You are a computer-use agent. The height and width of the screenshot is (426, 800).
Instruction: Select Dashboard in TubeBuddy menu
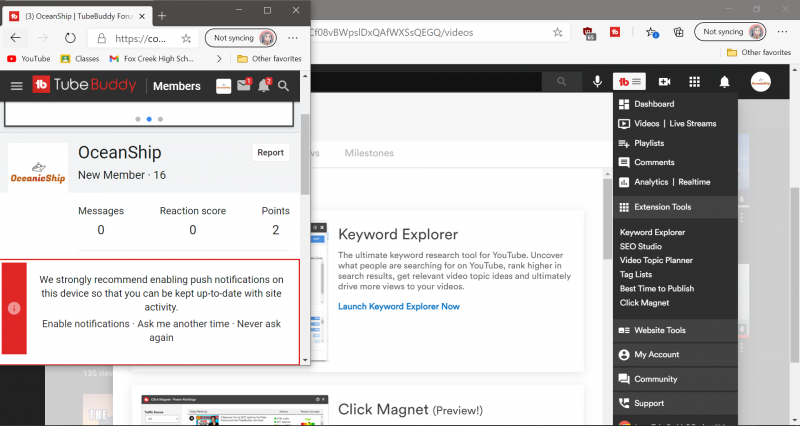point(654,104)
